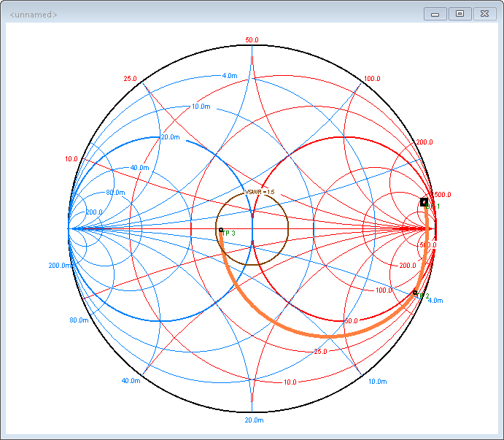Image resolution: width=504 pixels, height=440 pixels.
Task: Click the red 50.0 label at chart top
Action: [252, 40]
